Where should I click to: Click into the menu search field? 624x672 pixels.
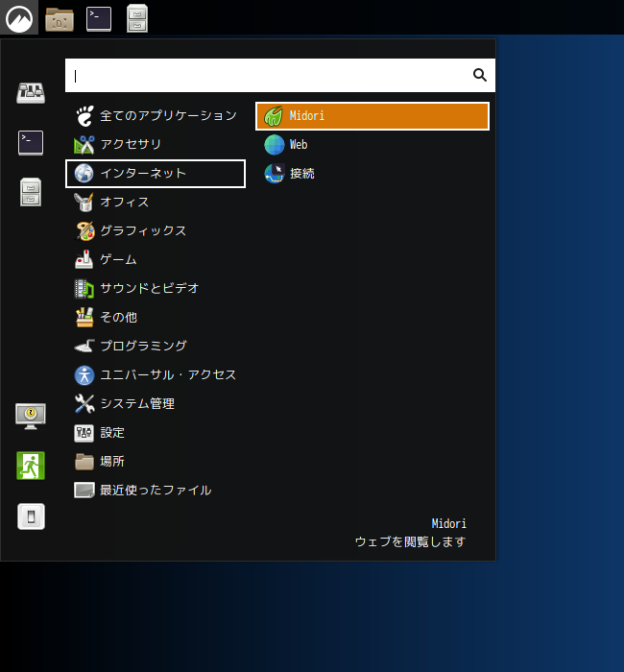coord(280,76)
